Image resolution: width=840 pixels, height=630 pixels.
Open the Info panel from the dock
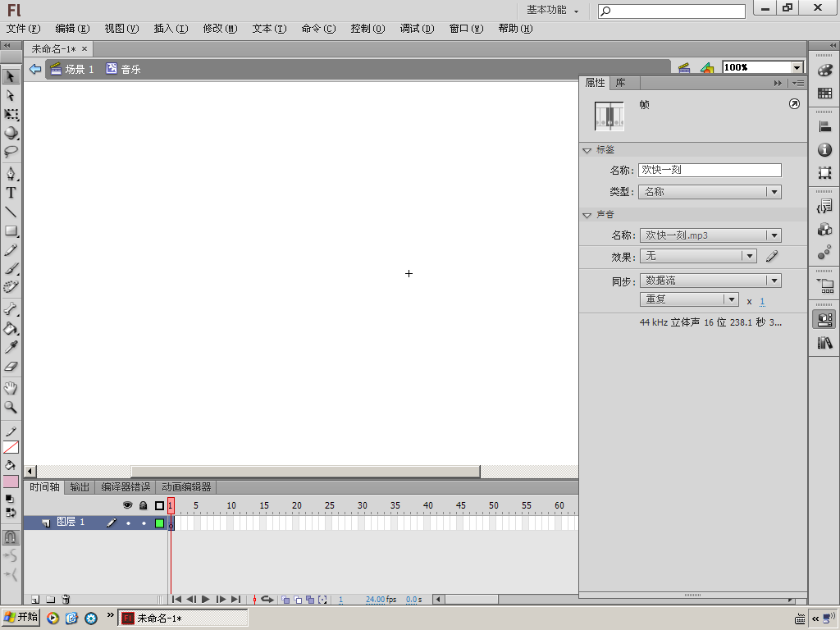point(825,150)
